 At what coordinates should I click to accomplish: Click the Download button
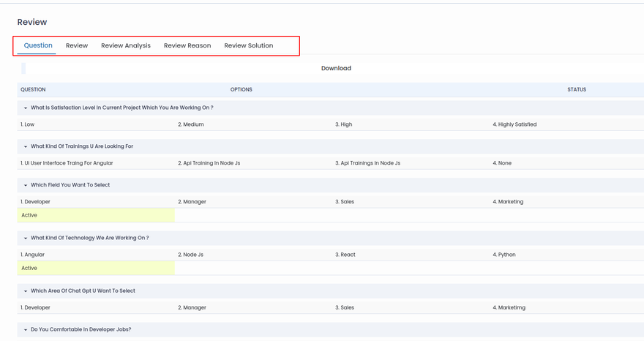(336, 68)
